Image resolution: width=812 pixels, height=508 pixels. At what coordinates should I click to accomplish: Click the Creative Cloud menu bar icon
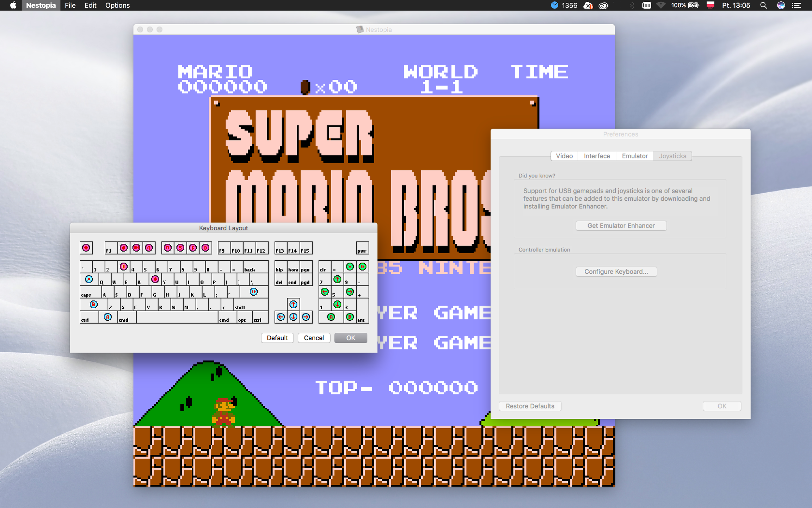tap(603, 5)
